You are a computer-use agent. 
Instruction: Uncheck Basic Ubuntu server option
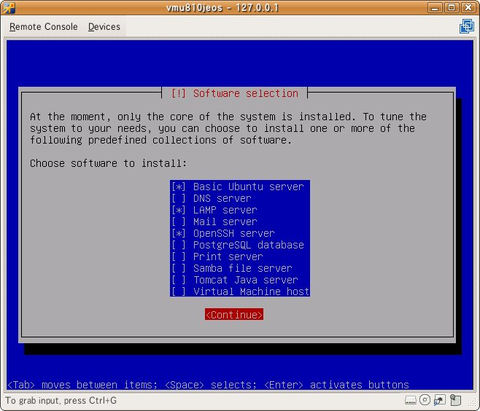240,187
